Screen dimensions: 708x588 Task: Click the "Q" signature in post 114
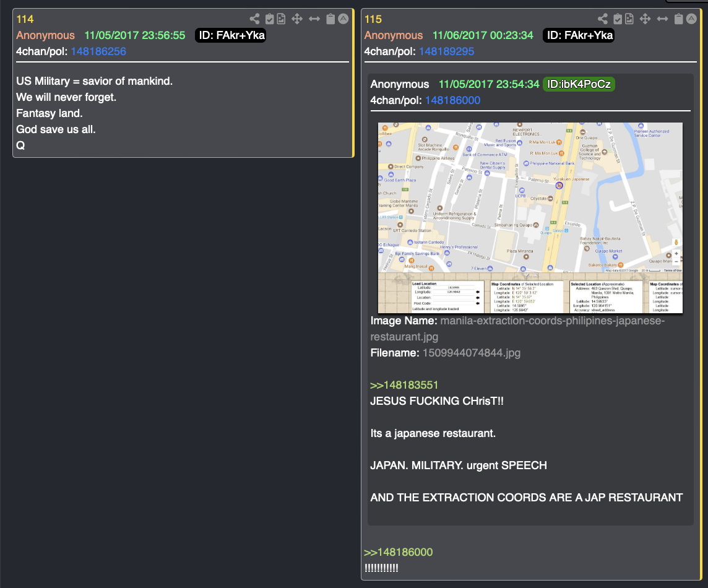point(21,145)
